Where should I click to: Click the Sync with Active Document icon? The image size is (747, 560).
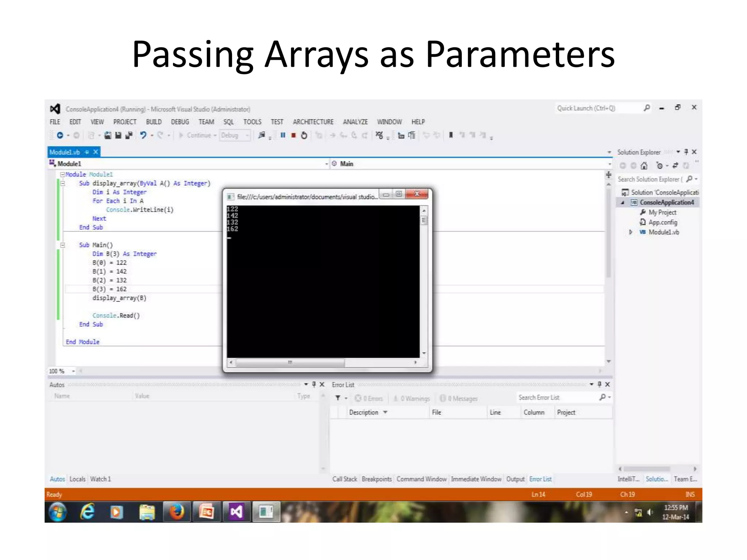[x=675, y=166]
